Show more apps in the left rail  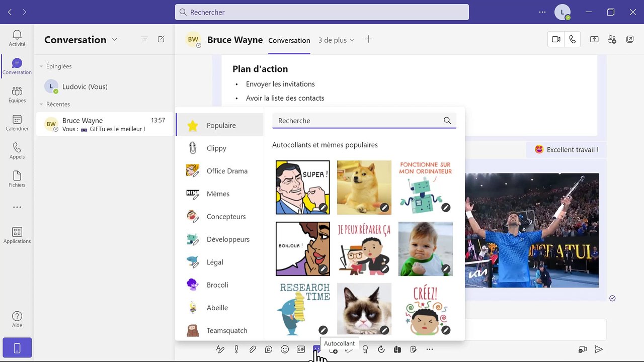[17, 207]
